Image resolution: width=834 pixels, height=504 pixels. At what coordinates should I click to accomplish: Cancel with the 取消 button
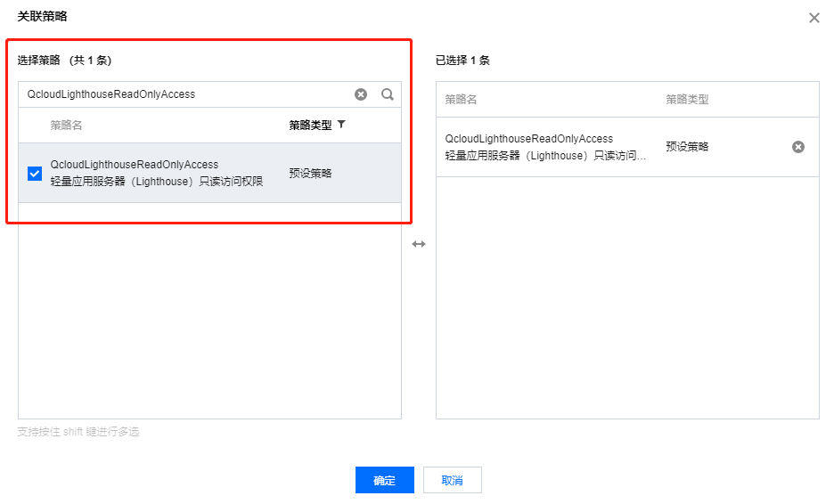tap(452, 480)
